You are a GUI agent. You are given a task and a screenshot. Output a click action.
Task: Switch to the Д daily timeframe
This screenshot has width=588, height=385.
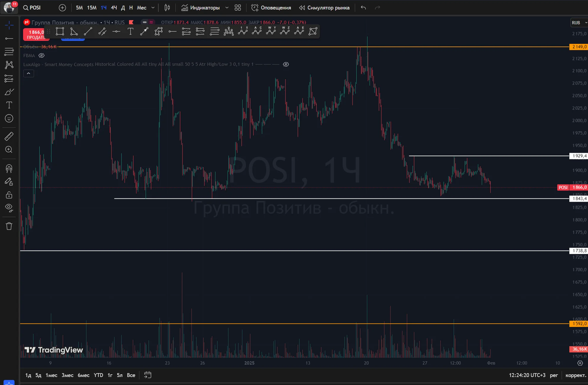coord(123,8)
